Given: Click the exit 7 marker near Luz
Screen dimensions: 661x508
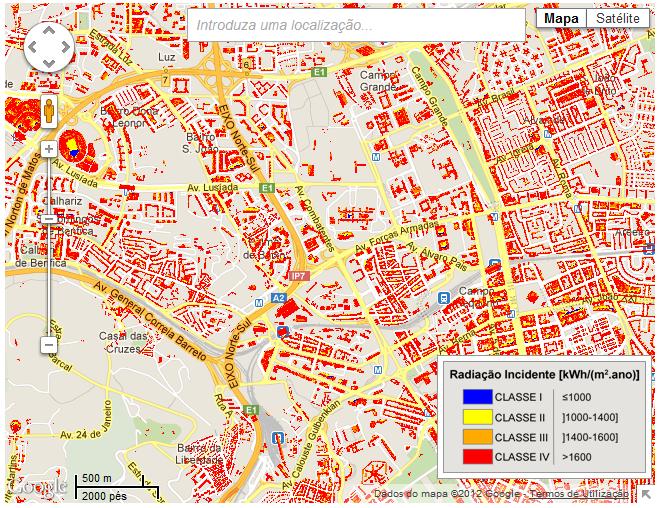Looking at the screenshot, I should 165,80.
